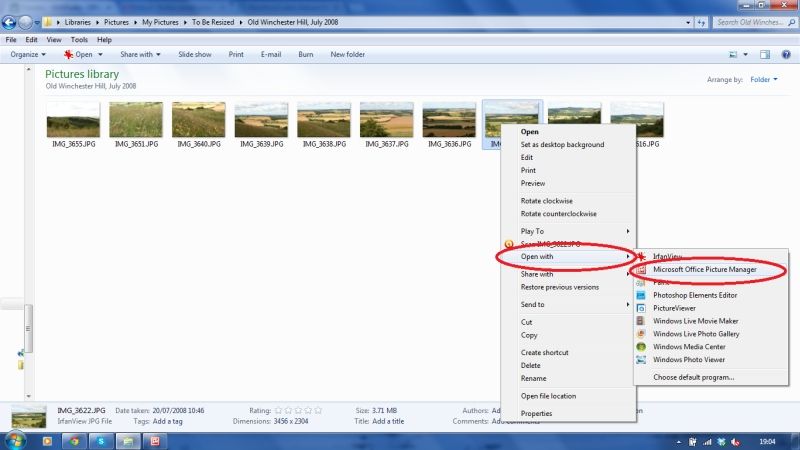The width and height of the screenshot is (800, 450).
Task: Click Properties in the context menu
Action: 536,413
